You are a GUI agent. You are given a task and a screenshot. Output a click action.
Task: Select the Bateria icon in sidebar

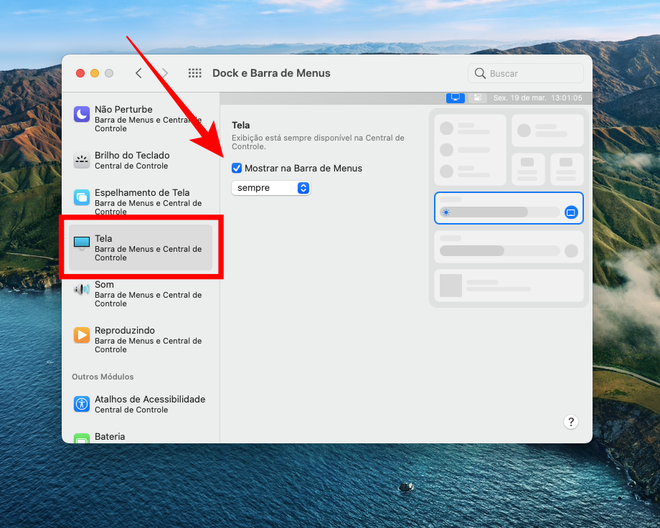[82, 438]
